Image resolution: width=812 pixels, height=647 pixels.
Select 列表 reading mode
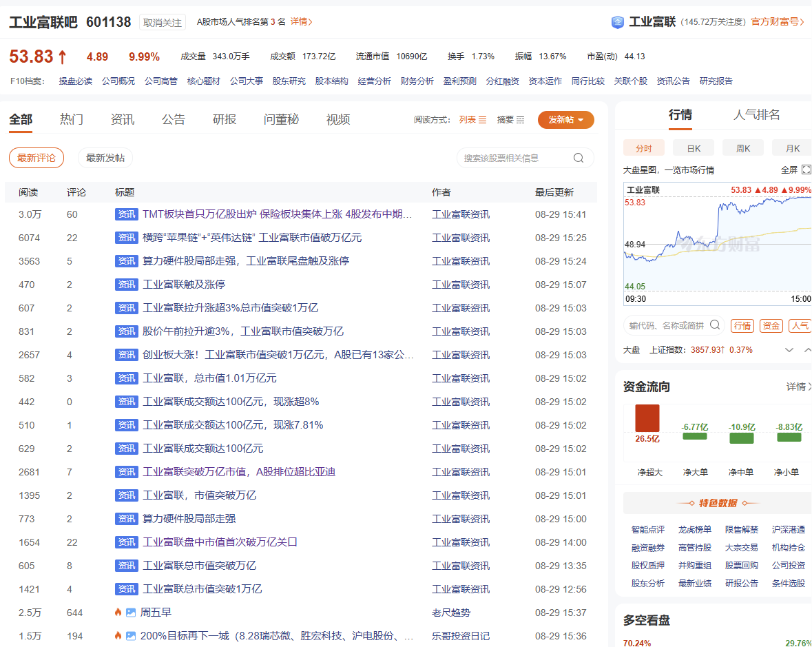(x=472, y=120)
